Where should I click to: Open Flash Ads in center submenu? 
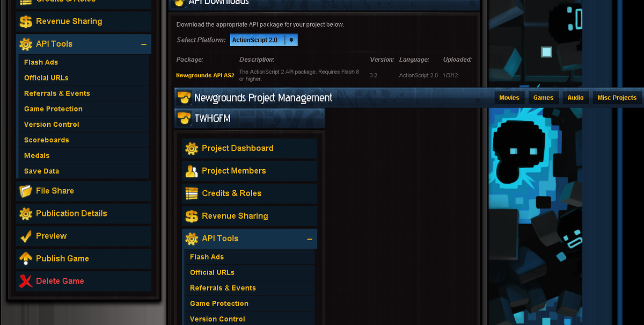(250, 257)
